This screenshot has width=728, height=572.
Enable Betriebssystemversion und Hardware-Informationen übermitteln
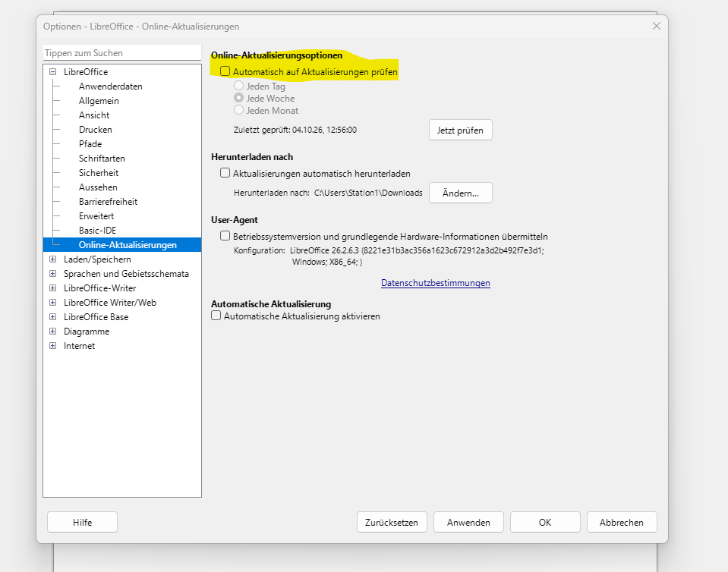(x=225, y=236)
